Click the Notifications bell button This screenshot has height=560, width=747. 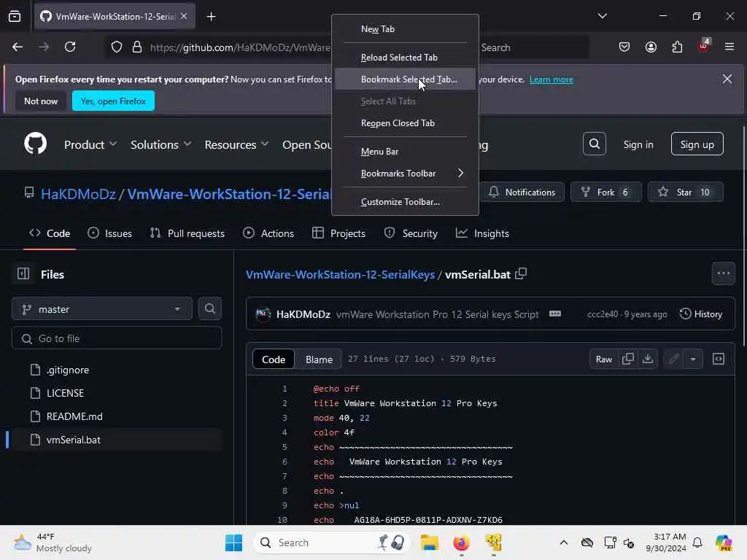[522, 192]
